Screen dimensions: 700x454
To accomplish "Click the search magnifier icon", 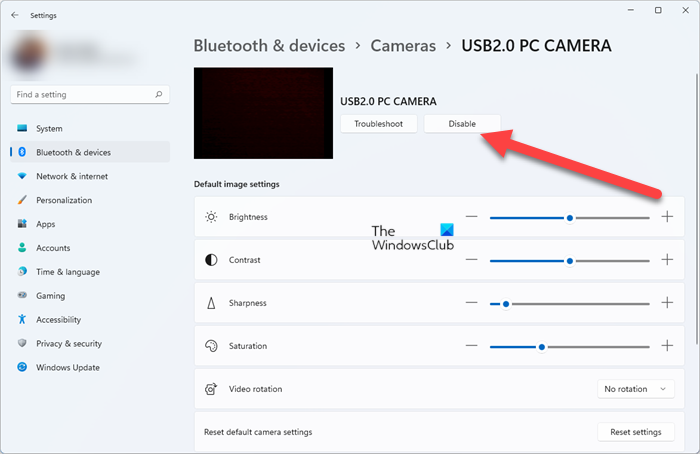I will tap(159, 95).
